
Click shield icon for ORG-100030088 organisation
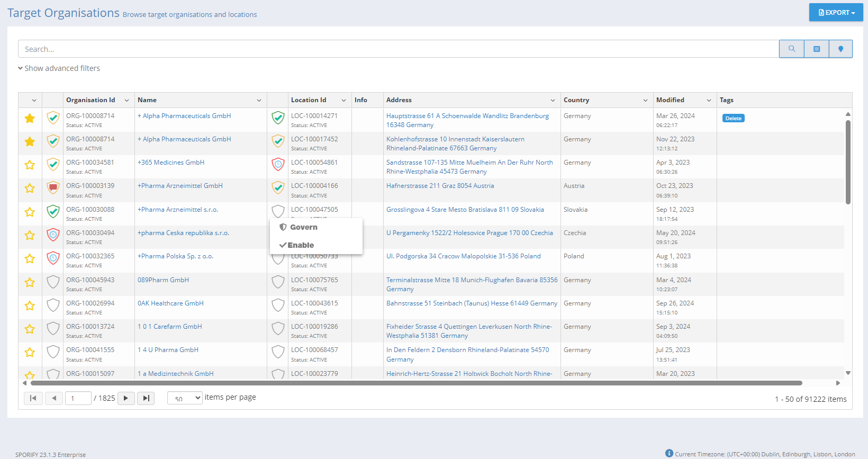point(53,212)
